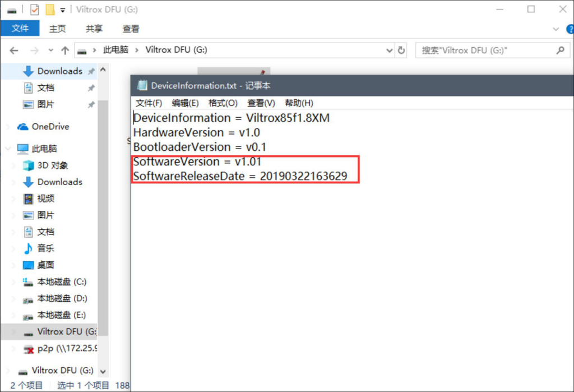Click the search magnifier icon
The image size is (574, 392).
coord(559,50)
